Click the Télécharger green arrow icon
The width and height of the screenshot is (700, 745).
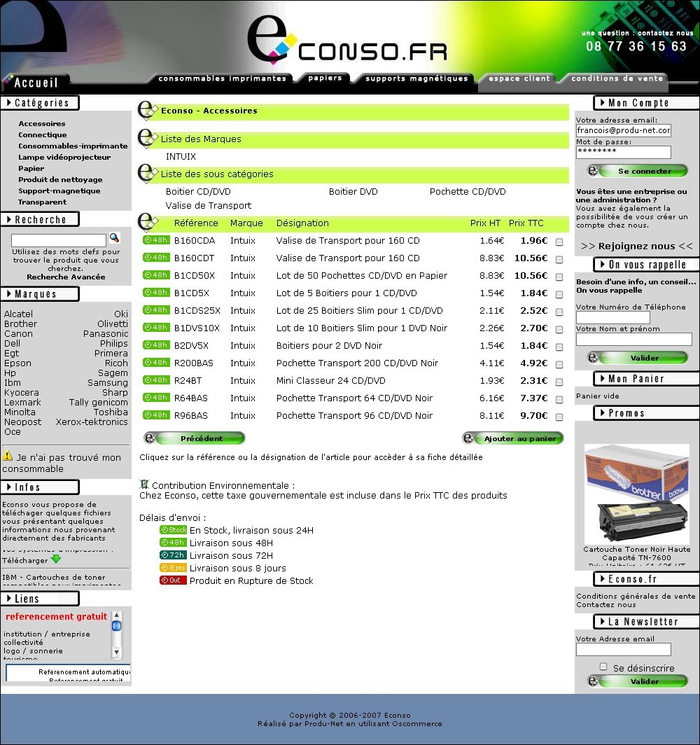pos(56,559)
